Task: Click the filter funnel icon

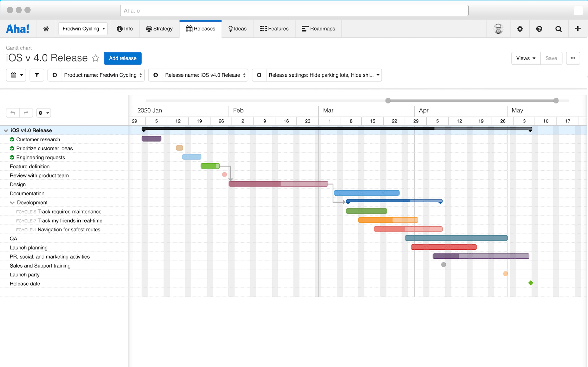Action: (x=37, y=75)
